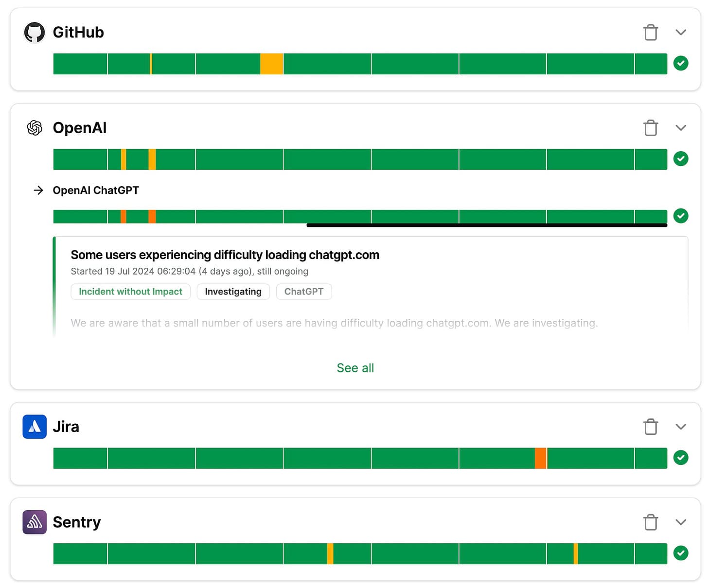Click the OpenAI logo icon
The height and width of the screenshot is (588, 708).
click(x=35, y=128)
